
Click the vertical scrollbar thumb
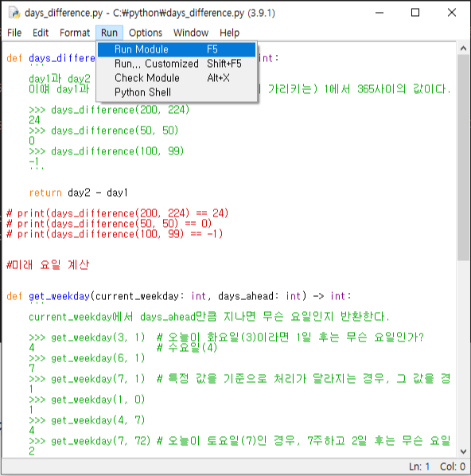463,158
